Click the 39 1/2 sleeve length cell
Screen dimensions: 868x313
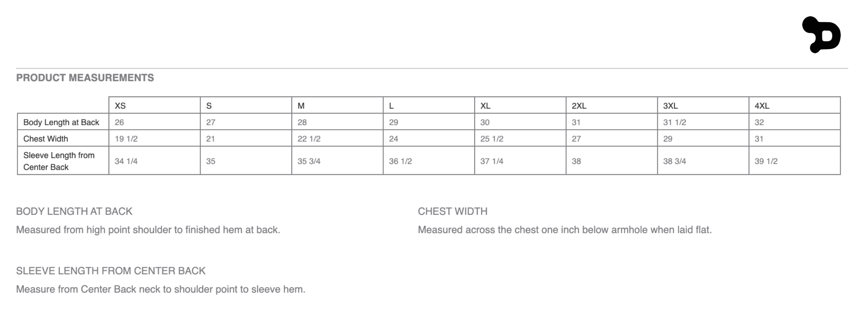(x=766, y=161)
